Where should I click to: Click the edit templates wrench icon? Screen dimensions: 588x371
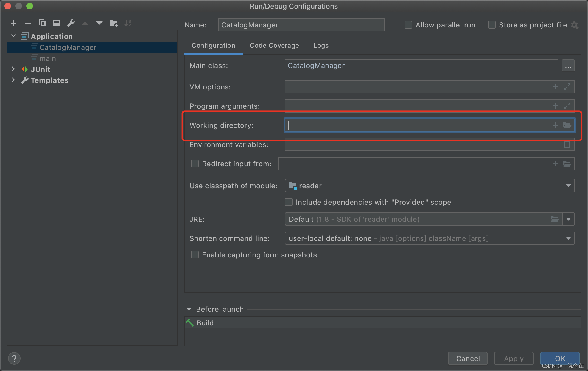point(71,23)
